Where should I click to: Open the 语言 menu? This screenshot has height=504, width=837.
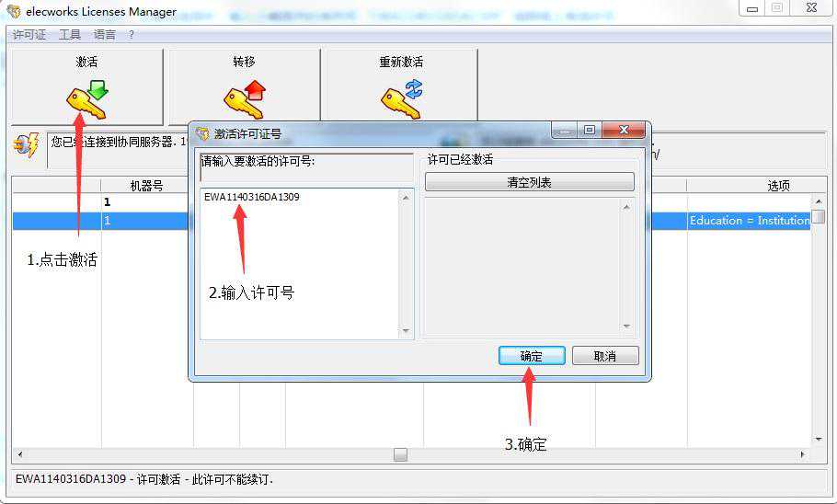pos(105,34)
